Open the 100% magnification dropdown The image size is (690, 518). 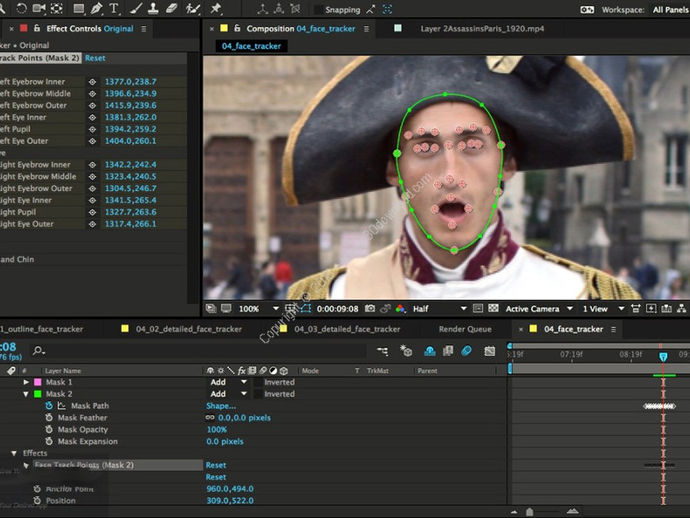[x=259, y=309]
